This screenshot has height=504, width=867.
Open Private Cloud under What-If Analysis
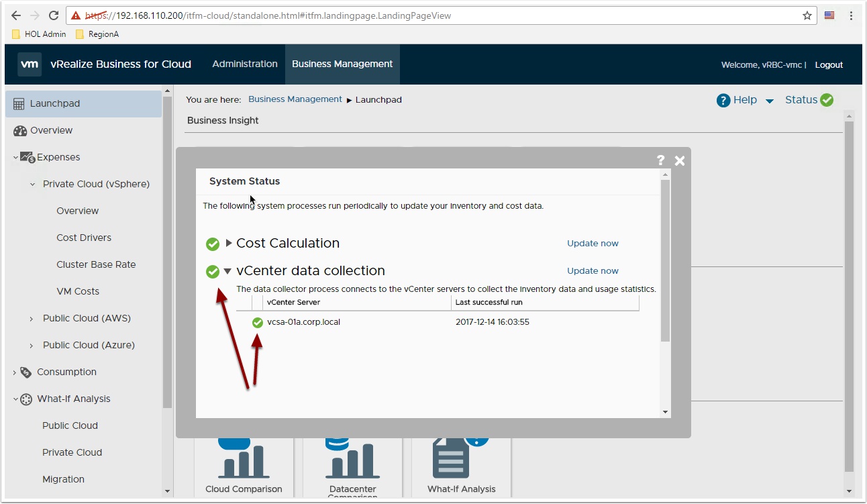72,453
